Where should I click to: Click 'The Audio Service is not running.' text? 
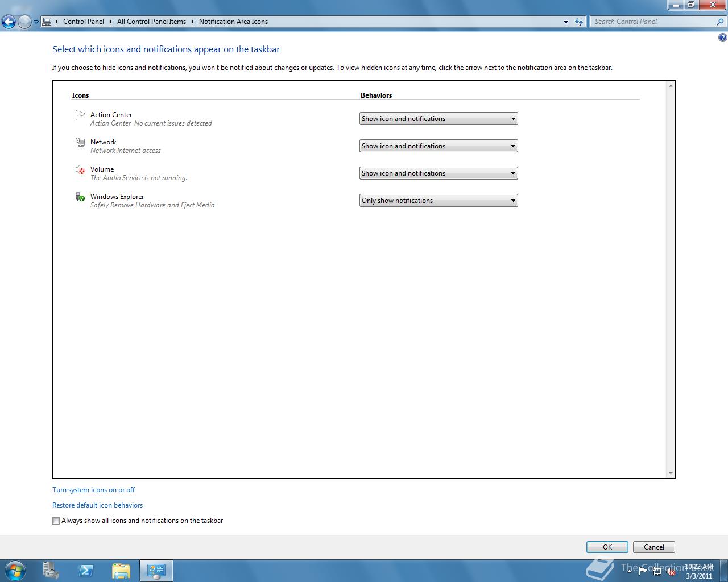coord(139,178)
